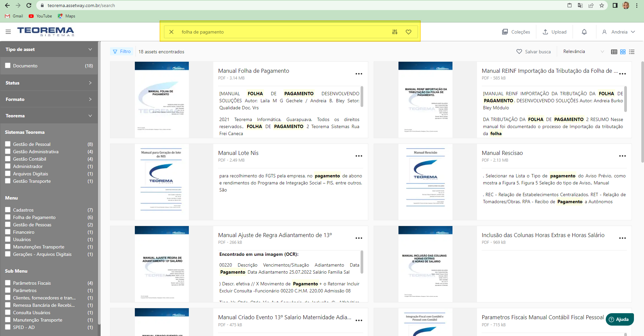Click the left sidebar filter scrollbar
This screenshot has width=644, height=336.
99,183
